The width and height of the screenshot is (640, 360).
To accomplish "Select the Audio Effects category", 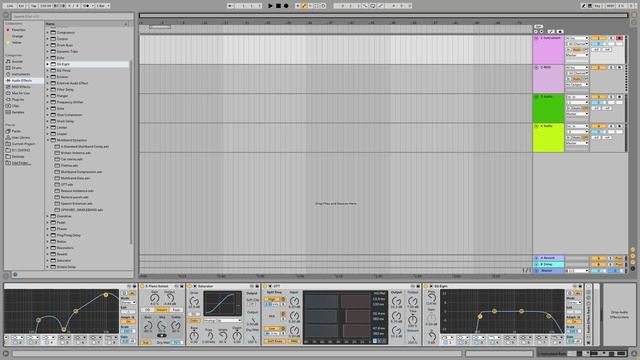I will (22, 80).
